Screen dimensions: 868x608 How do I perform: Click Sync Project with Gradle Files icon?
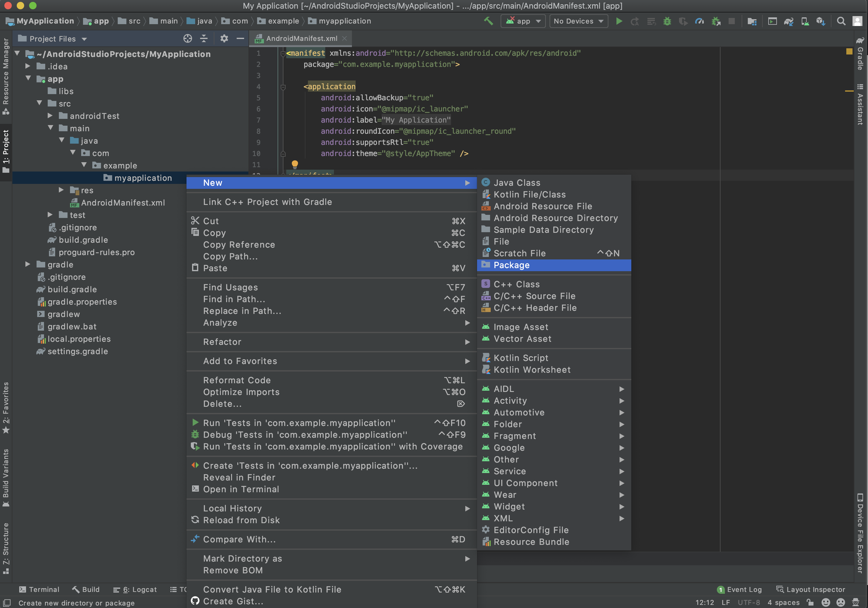point(788,21)
